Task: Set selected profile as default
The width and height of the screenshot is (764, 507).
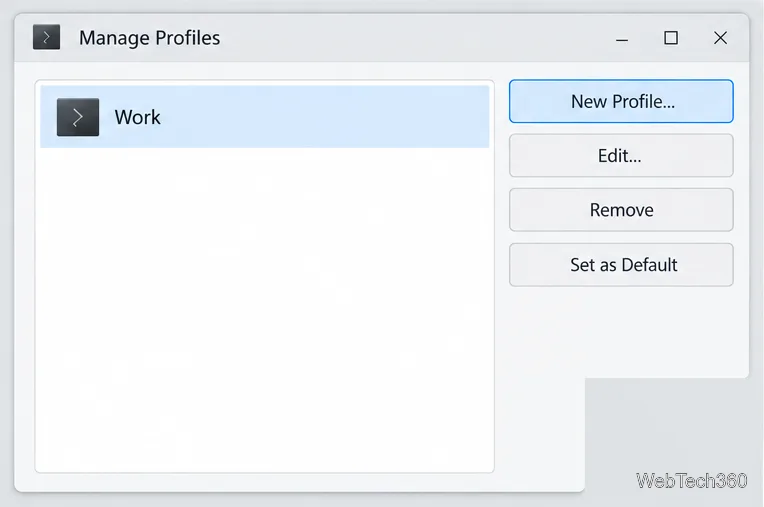Action: pos(621,264)
